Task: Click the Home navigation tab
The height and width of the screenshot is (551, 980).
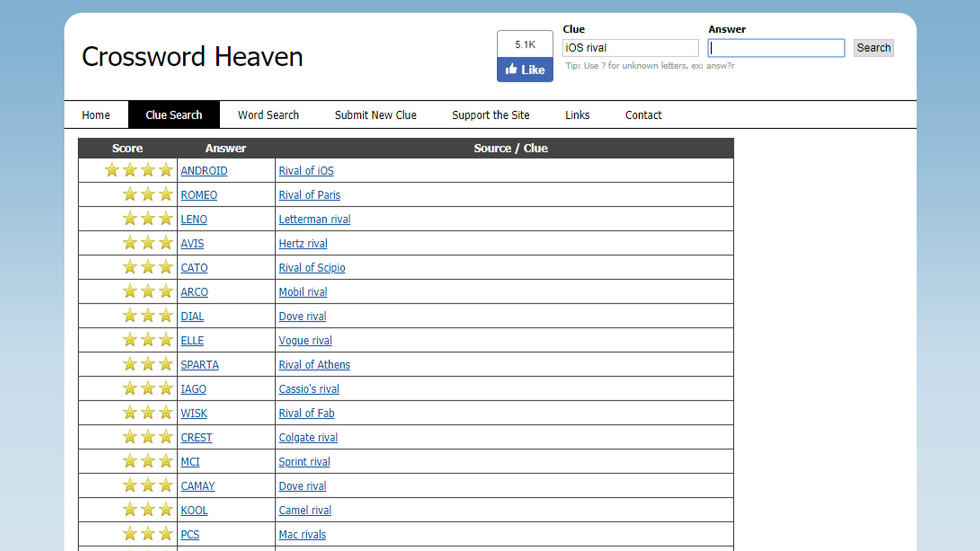Action: [x=97, y=114]
